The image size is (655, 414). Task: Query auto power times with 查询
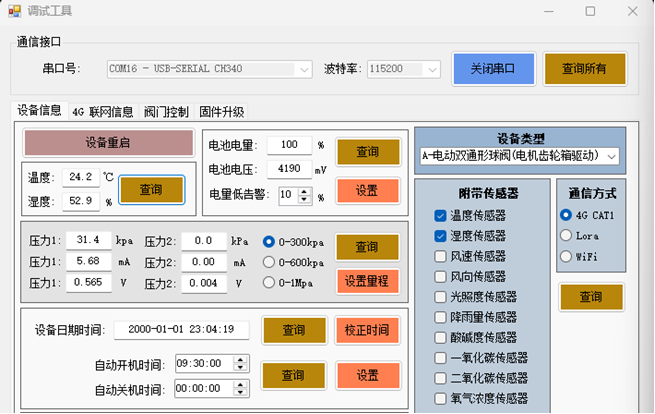[x=294, y=375]
